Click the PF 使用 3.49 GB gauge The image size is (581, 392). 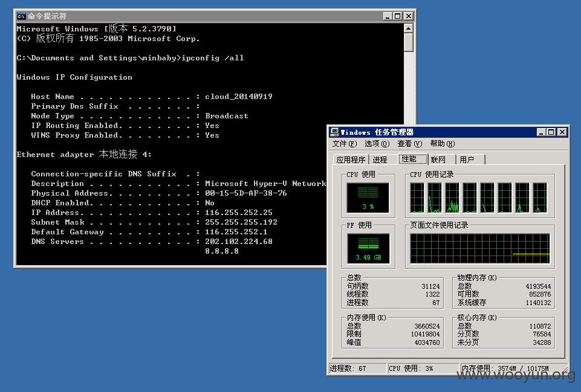(368, 248)
